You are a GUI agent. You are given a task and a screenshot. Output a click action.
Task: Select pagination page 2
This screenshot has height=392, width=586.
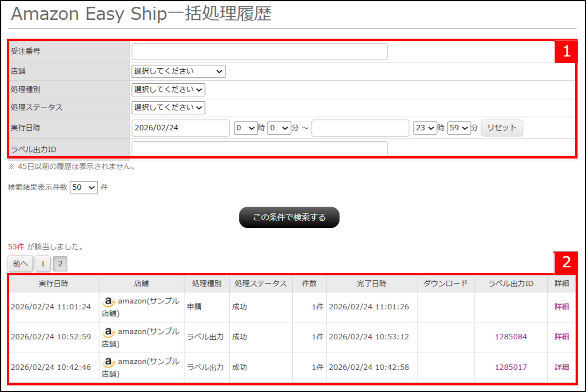pos(60,263)
